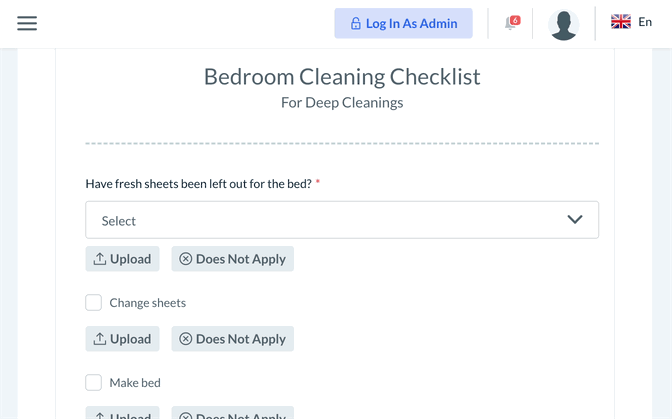Click the upload icon under the fresh sheets question
The height and width of the screenshot is (419, 672).
[x=100, y=259]
